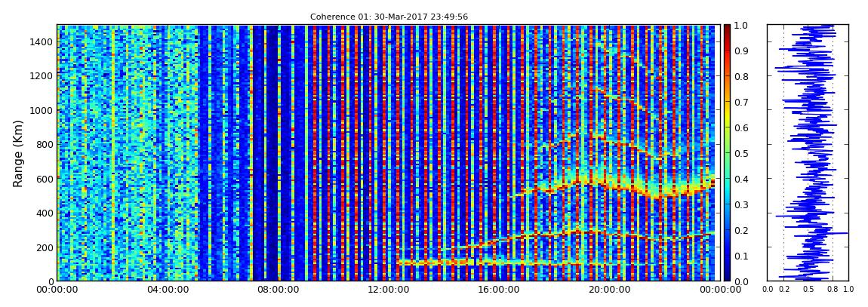This screenshot has width=868, height=307.
Task: Click the 1.0 label on the colorbar
Action: tap(740, 25)
